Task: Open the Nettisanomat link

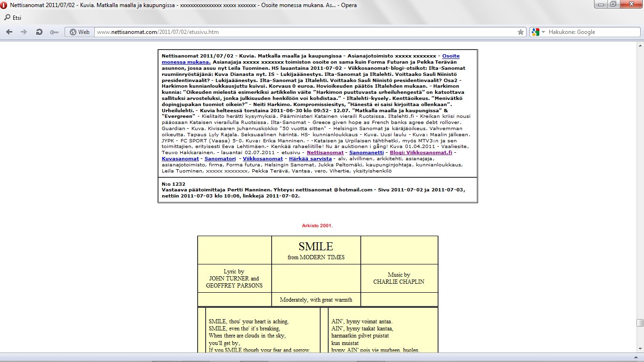Action: (x=324, y=153)
